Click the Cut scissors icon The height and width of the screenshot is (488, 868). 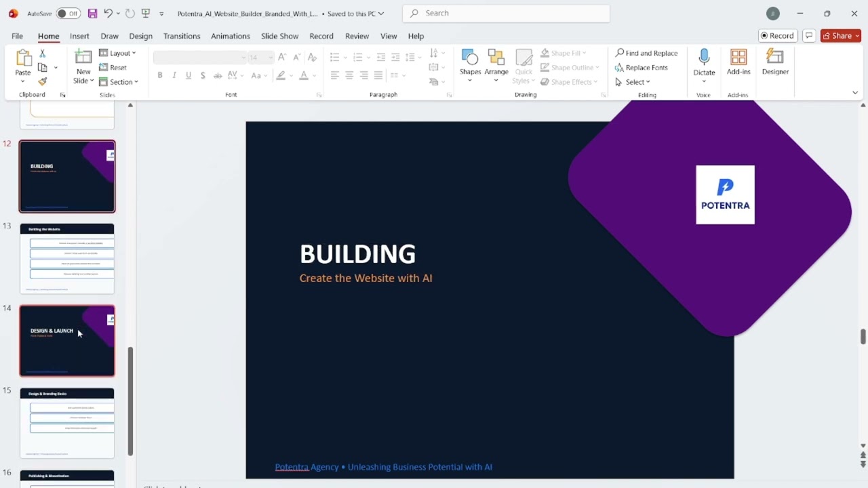click(x=42, y=53)
